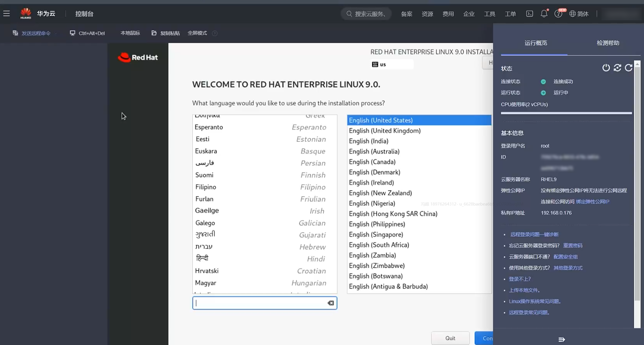
Task: Click the notification bell icon
Action: tap(544, 14)
